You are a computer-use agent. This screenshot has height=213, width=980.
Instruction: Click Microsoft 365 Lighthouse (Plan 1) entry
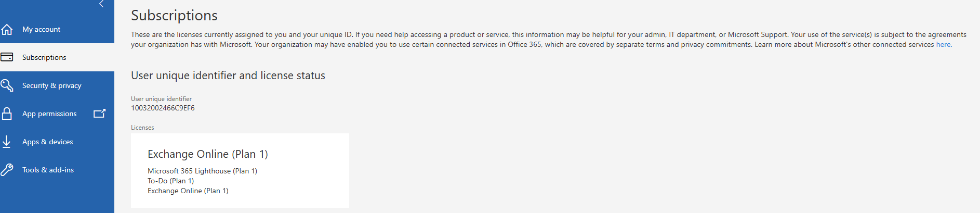pos(202,171)
